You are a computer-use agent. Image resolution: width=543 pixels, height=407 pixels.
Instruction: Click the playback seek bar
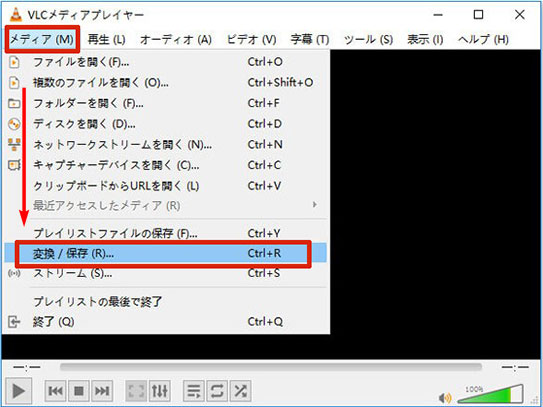[271, 367]
